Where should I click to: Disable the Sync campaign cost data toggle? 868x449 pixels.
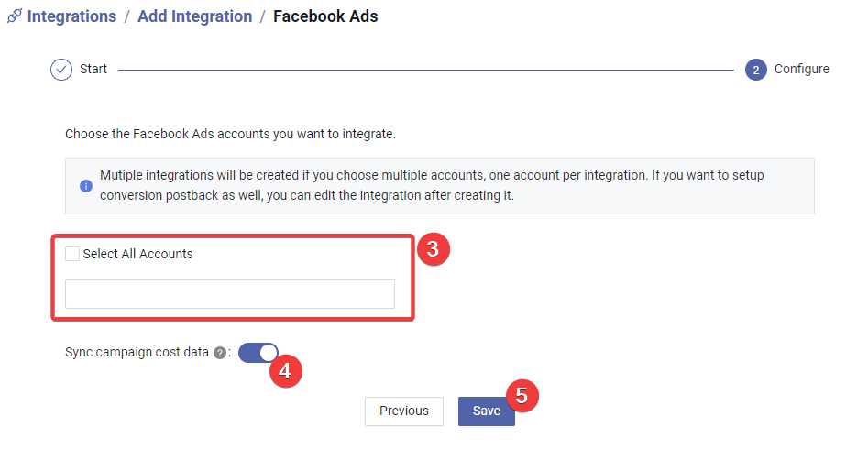pos(258,353)
